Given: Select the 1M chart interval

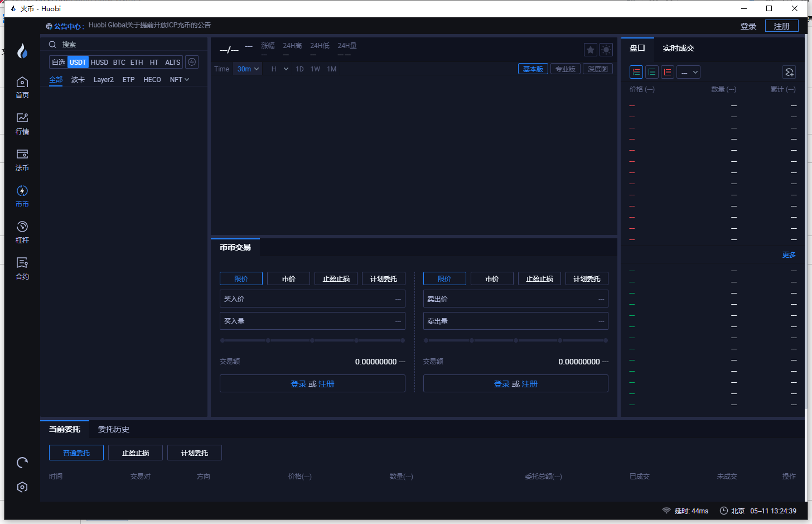Looking at the screenshot, I should point(332,69).
